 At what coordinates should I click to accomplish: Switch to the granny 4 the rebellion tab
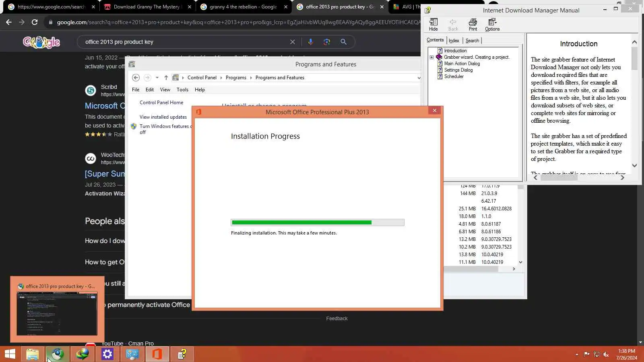point(244,7)
